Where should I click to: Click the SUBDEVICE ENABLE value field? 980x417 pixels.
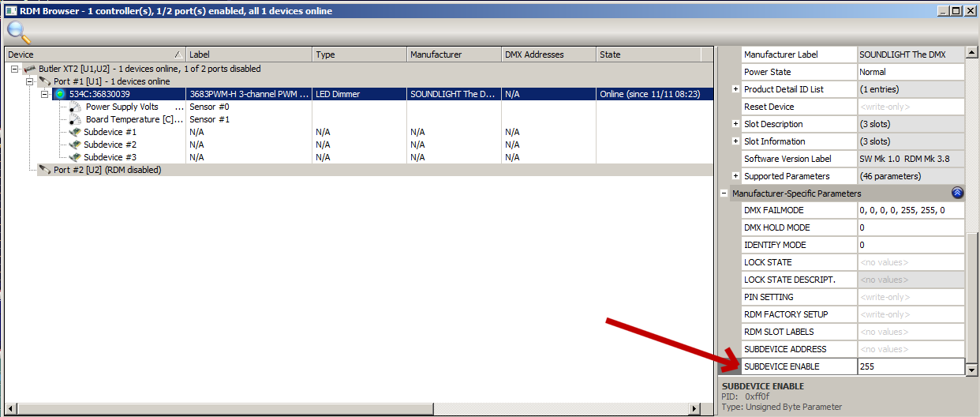909,366
